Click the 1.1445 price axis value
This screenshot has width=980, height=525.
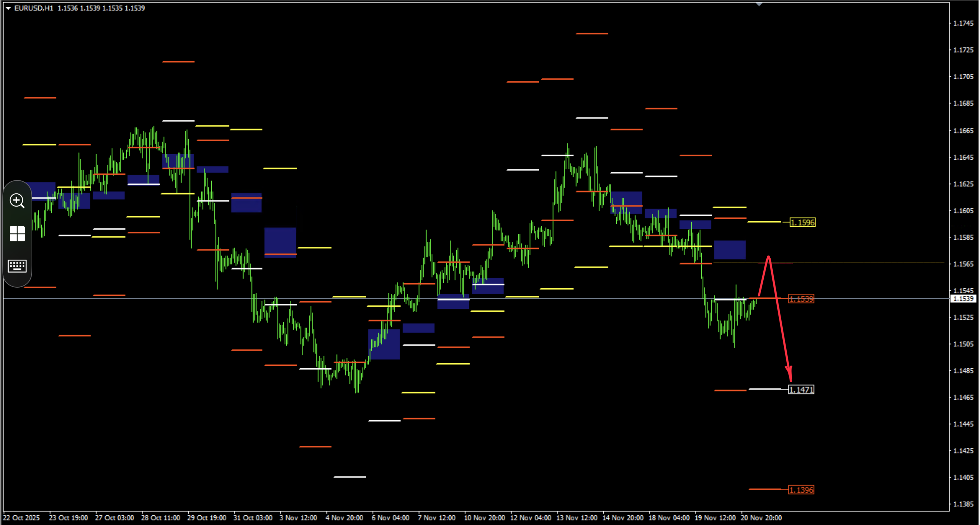pyautogui.click(x=963, y=424)
